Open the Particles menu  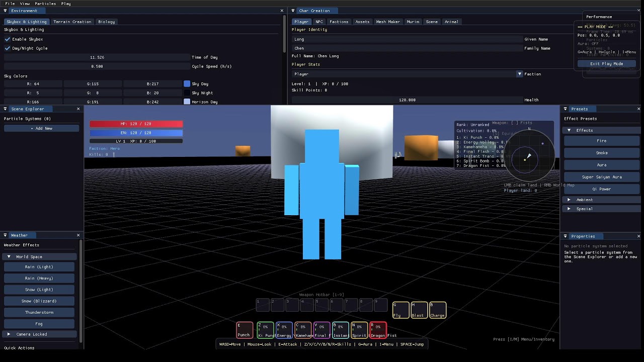tap(45, 4)
